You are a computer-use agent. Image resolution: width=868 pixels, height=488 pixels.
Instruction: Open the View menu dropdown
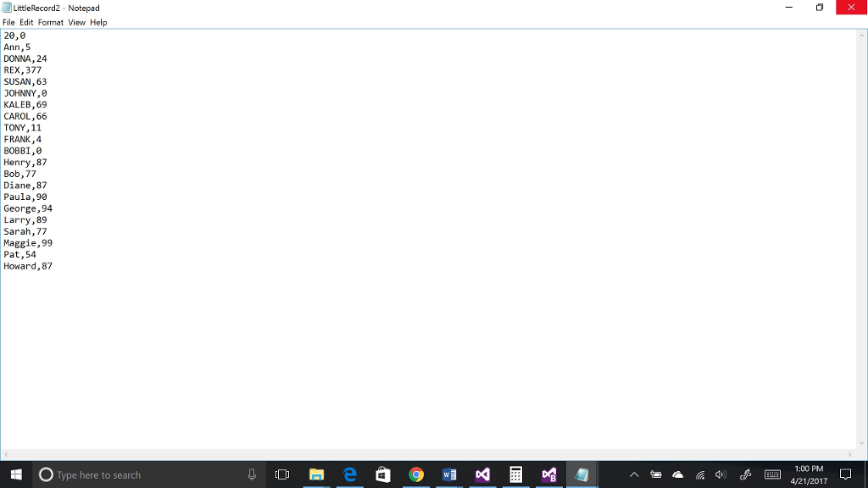pyautogui.click(x=76, y=22)
